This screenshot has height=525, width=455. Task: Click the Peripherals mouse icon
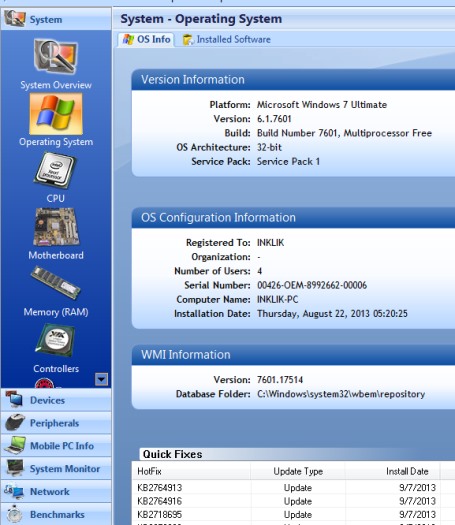pos(14,422)
